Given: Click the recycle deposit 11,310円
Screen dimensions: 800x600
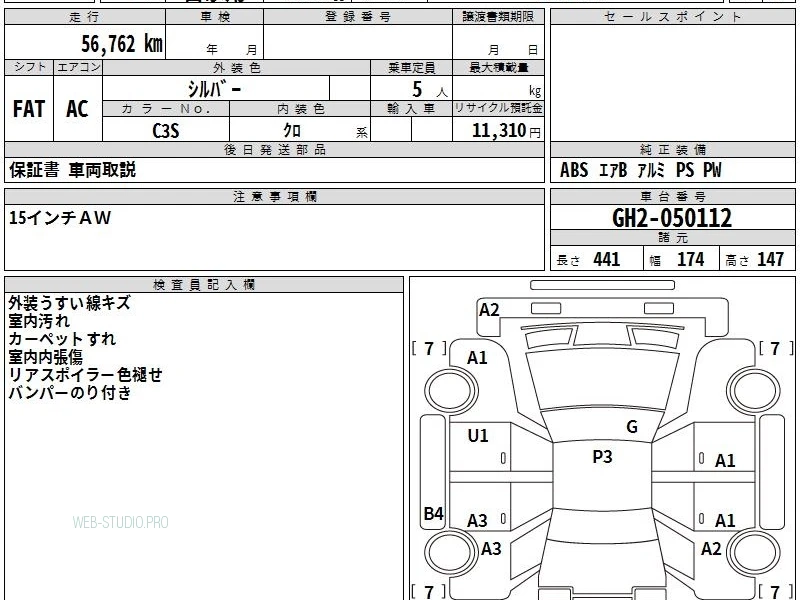Looking at the screenshot, I should pyautogui.click(x=506, y=131).
